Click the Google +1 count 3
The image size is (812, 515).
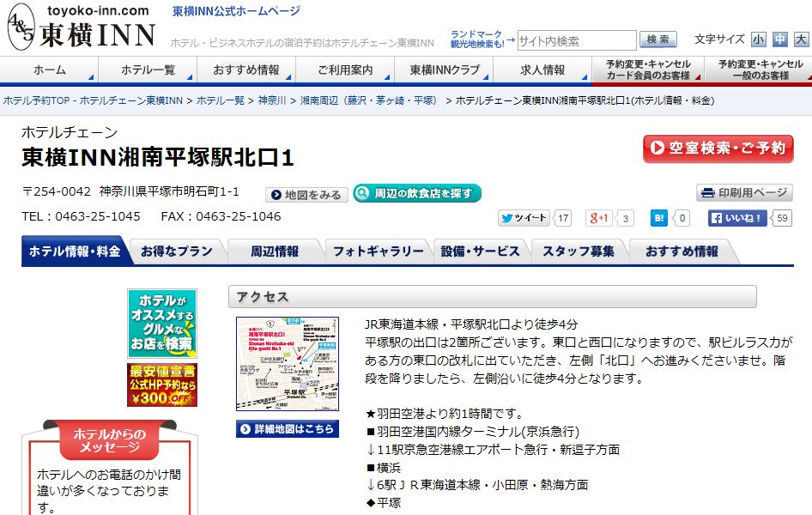(626, 218)
